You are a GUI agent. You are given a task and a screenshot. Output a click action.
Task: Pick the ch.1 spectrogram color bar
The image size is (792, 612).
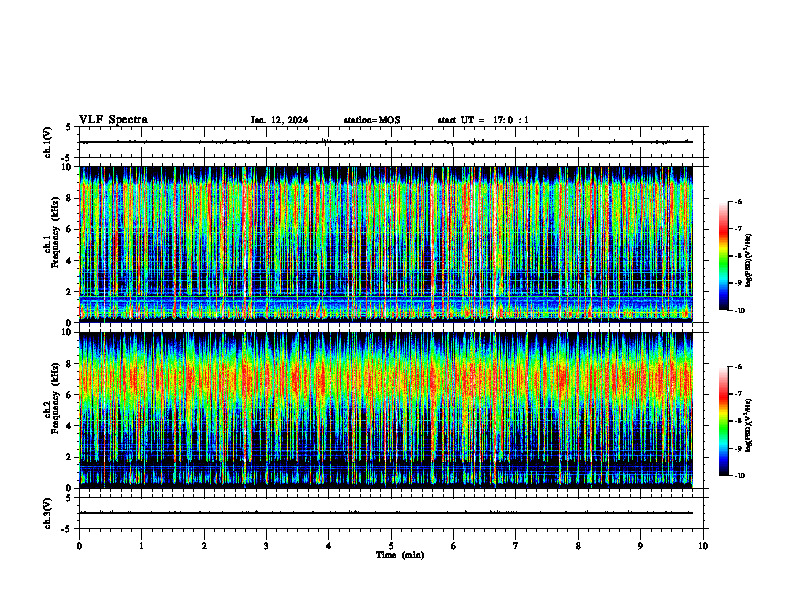(x=724, y=256)
